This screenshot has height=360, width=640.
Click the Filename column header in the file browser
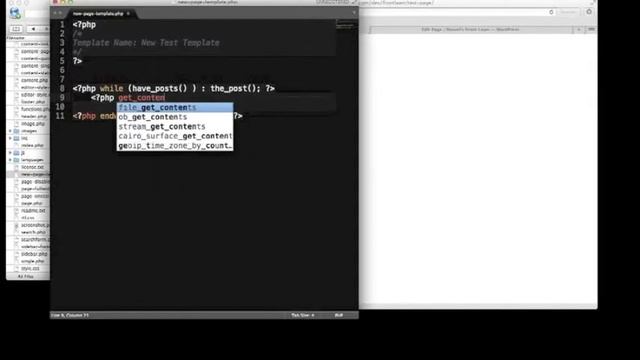tap(16, 38)
